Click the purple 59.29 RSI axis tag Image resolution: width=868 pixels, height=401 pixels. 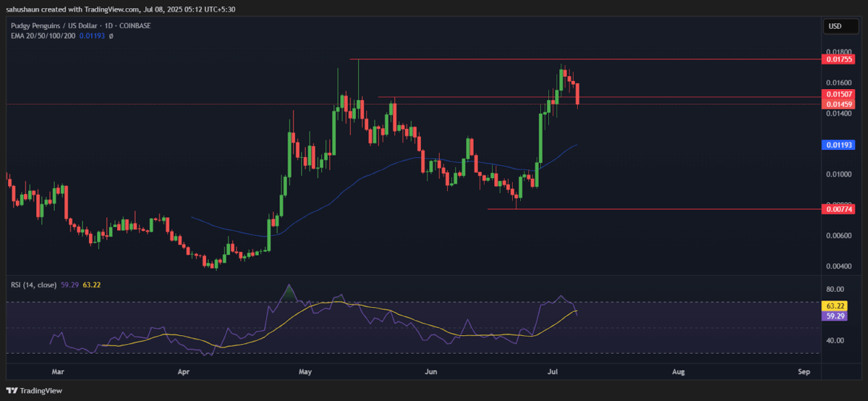(833, 316)
